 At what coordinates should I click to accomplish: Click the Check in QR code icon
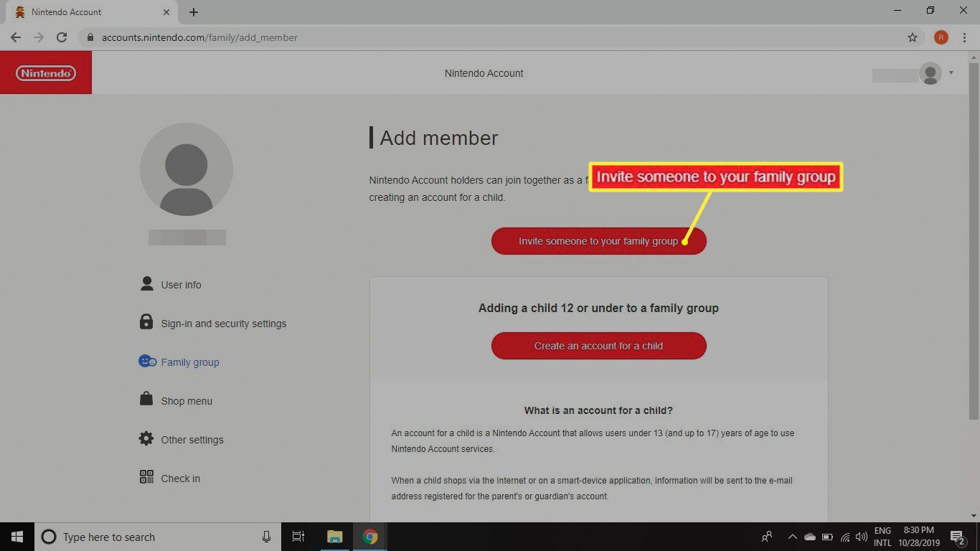point(146,477)
